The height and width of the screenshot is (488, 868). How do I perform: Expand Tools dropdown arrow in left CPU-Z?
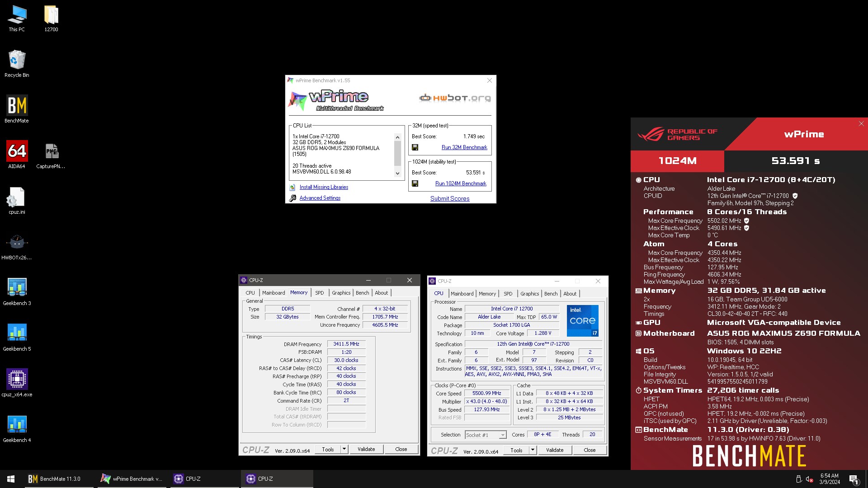pos(344,449)
